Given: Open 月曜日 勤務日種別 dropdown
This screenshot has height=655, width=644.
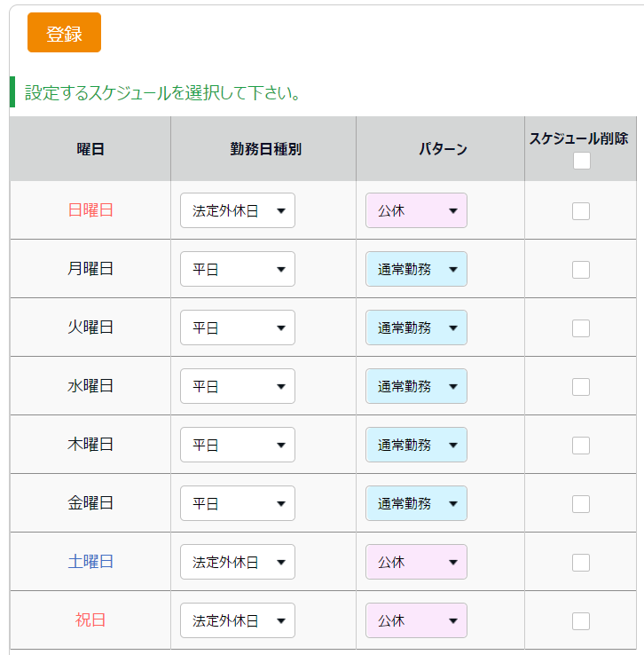Looking at the screenshot, I should [x=238, y=269].
